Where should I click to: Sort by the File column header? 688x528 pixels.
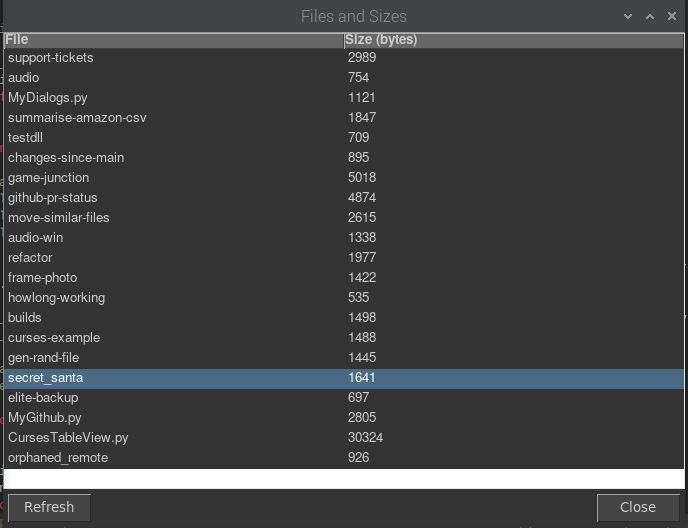(174, 40)
